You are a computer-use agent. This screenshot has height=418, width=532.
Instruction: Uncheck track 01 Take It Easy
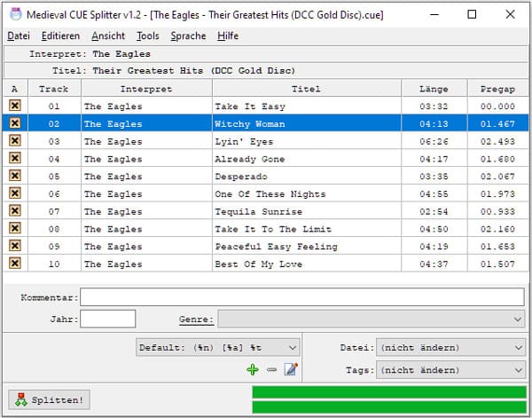click(x=15, y=106)
